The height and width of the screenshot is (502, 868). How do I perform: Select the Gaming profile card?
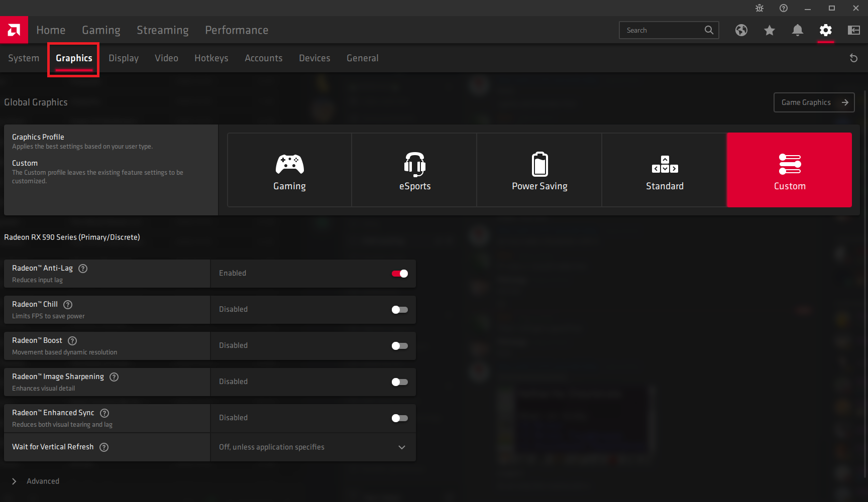click(x=289, y=170)
